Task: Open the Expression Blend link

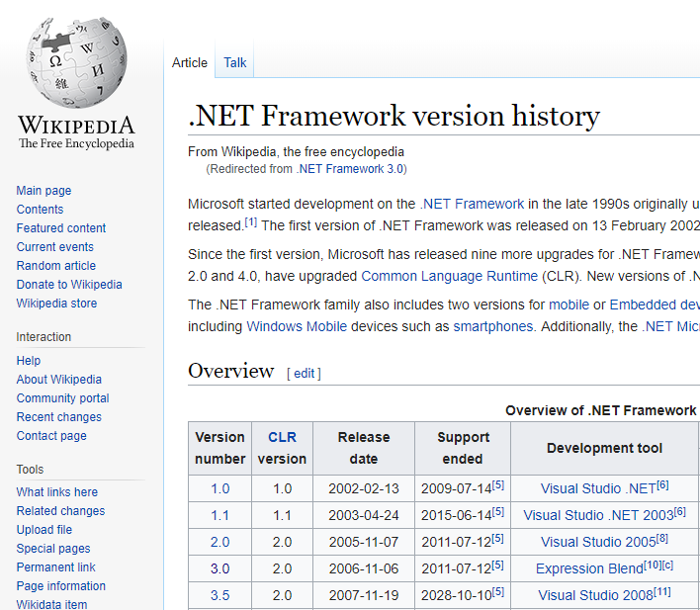Action: 589,568
